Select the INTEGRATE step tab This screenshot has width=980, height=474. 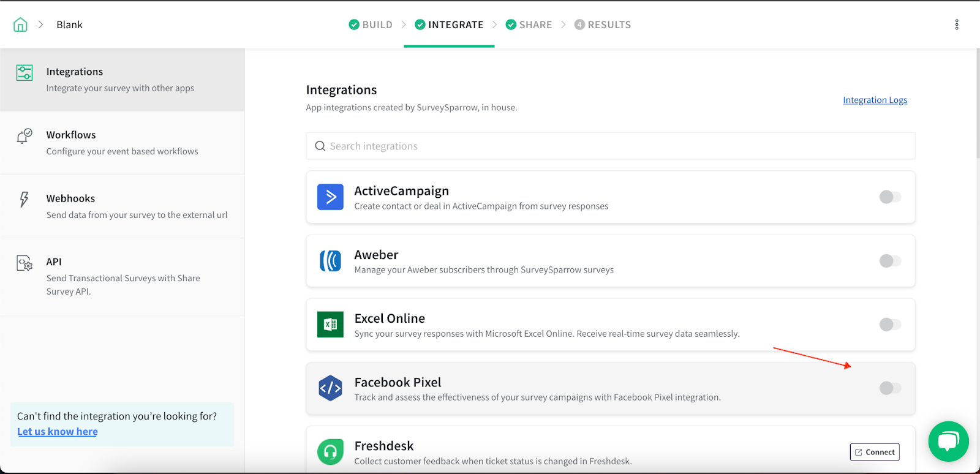pos(449,24)
